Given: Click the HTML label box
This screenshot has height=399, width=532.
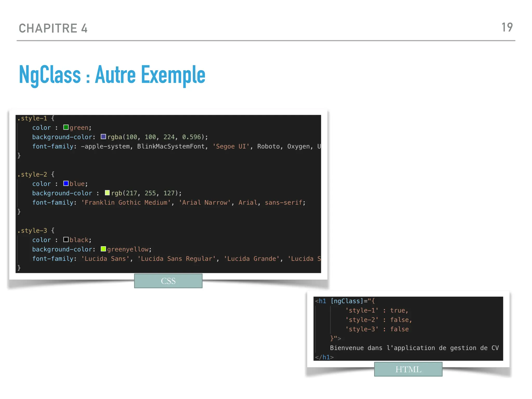Looking at the screenshot, I should [408, 369].
